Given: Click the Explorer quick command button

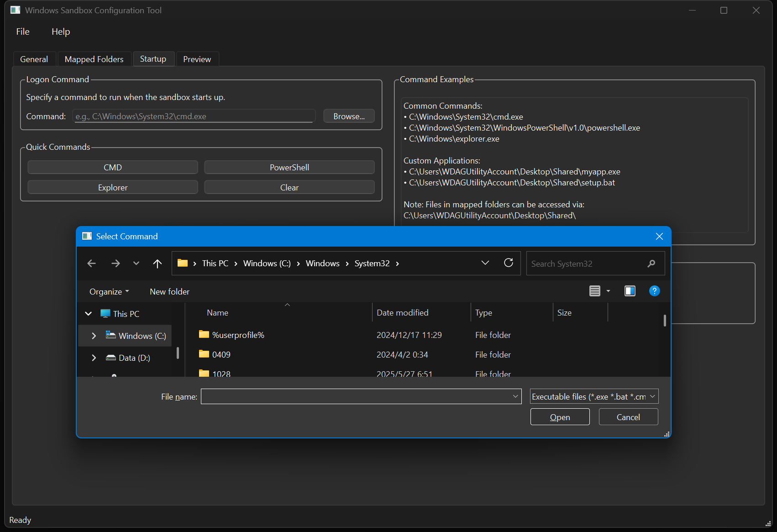Looking at the screenshot, I should (113, 187).
